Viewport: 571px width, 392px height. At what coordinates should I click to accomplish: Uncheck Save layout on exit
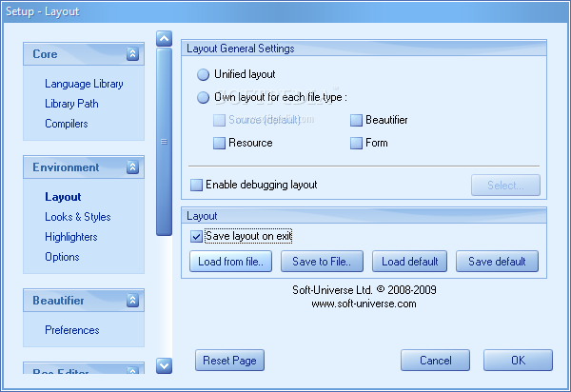[x=196, y=237]
